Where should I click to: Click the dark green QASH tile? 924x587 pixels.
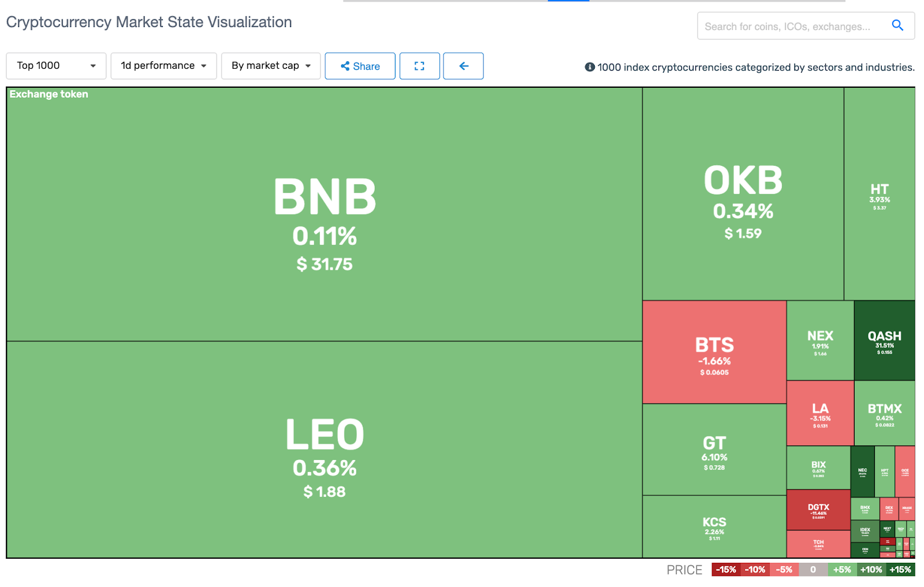click(885, 340)
